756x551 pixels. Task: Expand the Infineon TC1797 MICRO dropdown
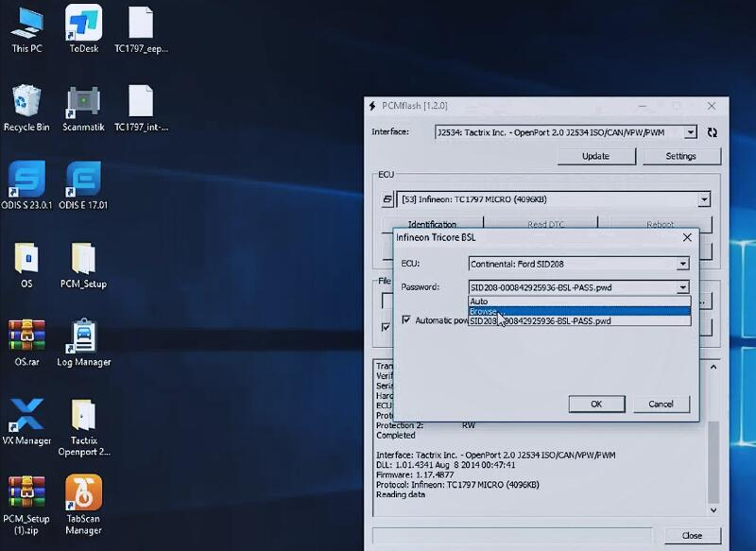[x=703, y=199]
